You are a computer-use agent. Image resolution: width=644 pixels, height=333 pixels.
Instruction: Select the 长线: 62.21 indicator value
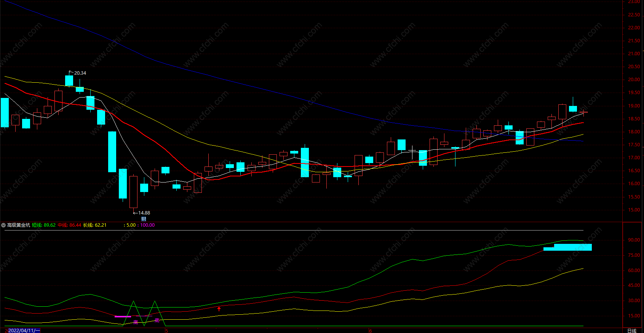(95, 225)
